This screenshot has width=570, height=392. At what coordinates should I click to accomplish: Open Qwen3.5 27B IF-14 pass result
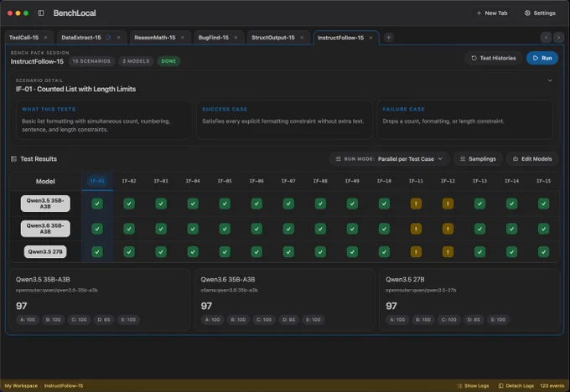pyautogui.click(x=511, y=252)
